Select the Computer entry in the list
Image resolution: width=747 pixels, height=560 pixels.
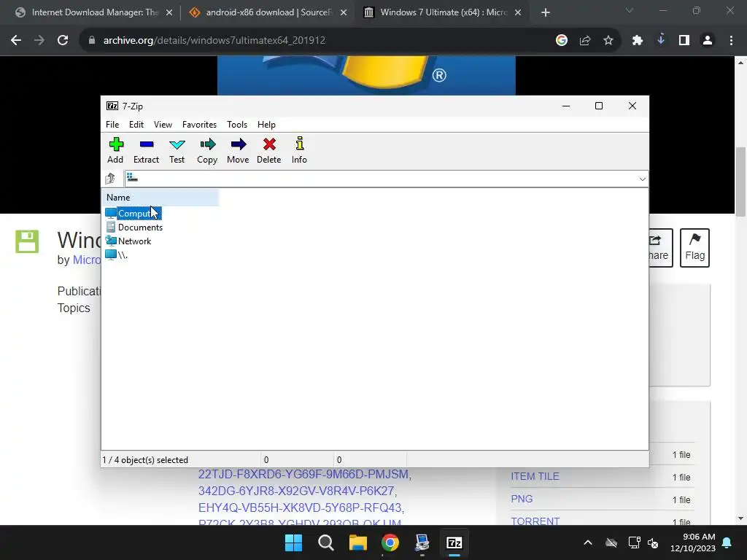click(133, 214)
